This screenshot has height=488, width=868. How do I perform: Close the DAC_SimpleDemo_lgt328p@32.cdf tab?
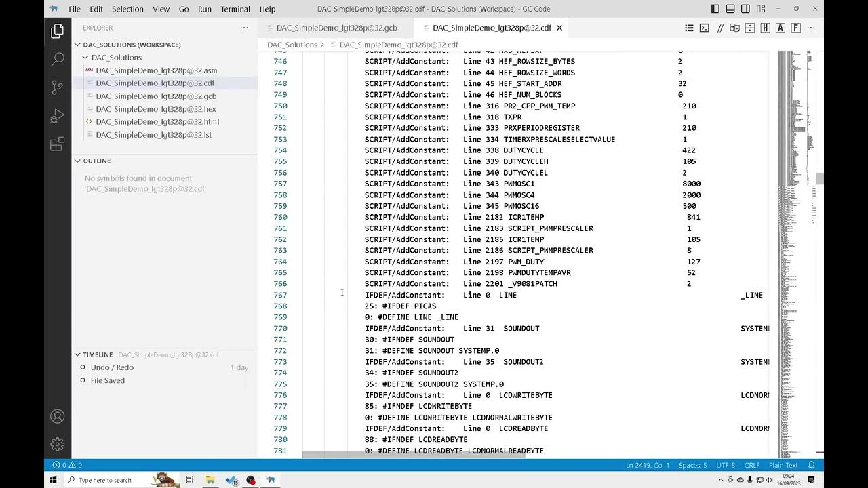click(x=559, y=28)
